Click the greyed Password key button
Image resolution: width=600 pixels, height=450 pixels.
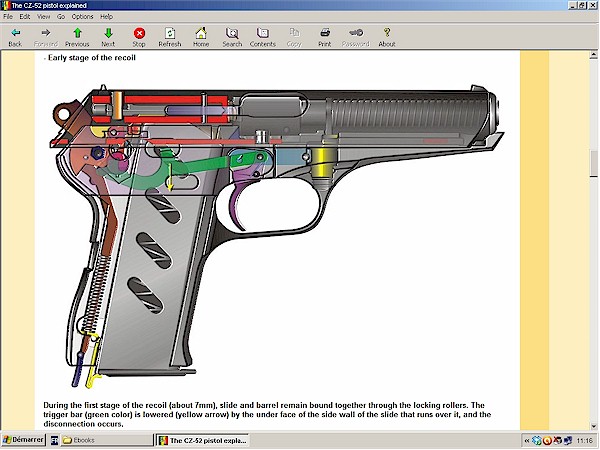click(355, 37)
